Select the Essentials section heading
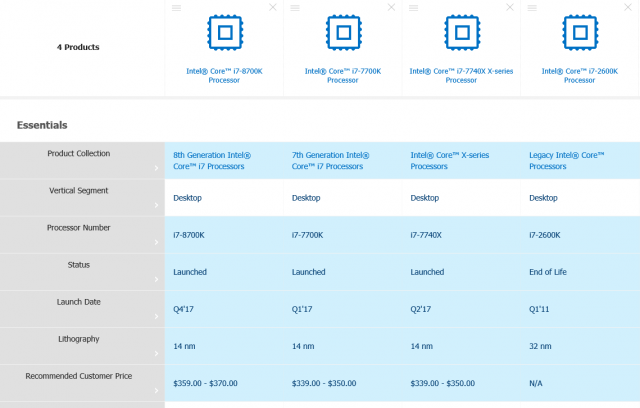This screenshot has width=640, height=408. click(42, 125)
